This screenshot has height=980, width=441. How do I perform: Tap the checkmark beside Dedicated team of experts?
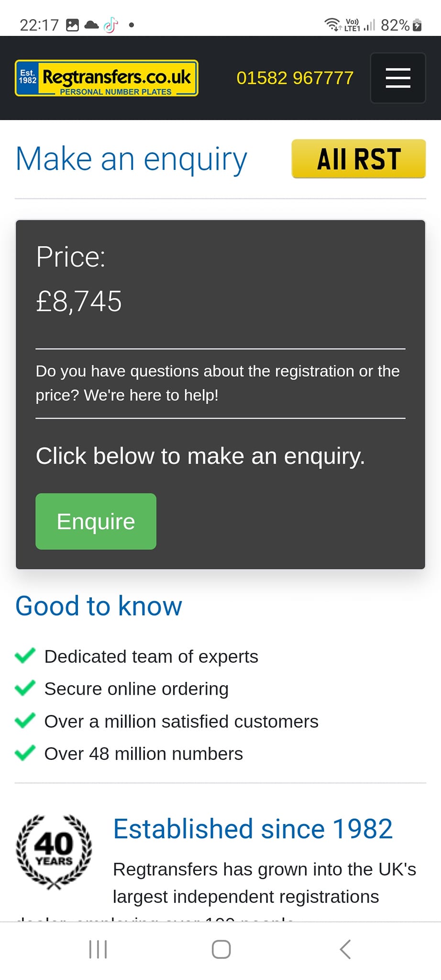(25, 656)
